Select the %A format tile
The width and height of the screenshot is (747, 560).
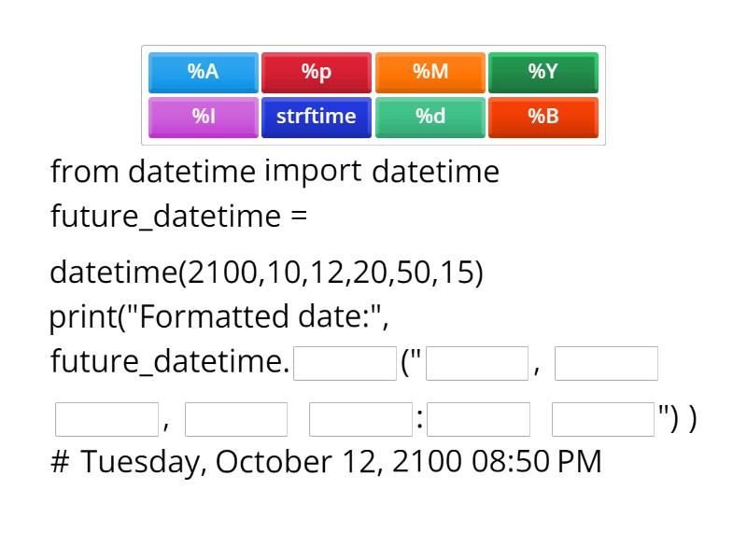203,72
